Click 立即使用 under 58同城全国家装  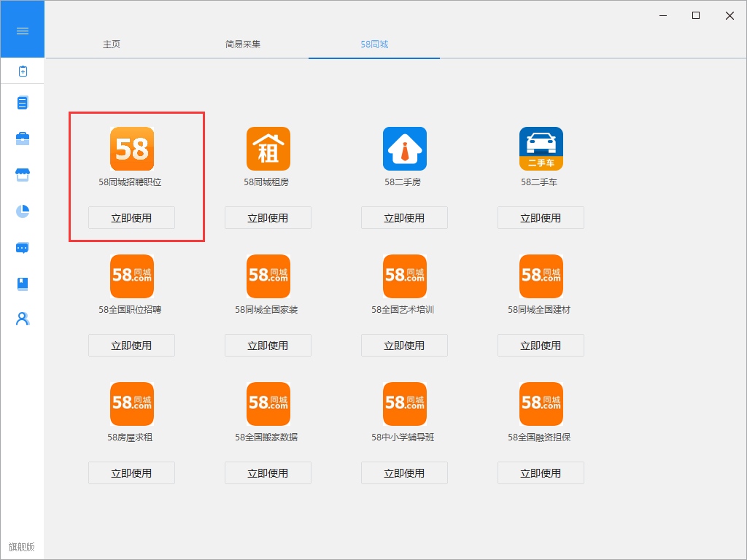tap(268, 345)
